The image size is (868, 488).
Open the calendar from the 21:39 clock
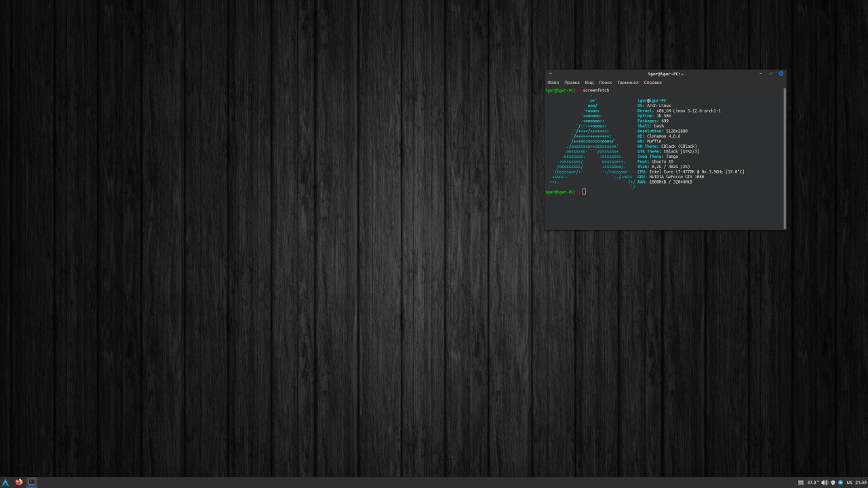click(861, 483)
